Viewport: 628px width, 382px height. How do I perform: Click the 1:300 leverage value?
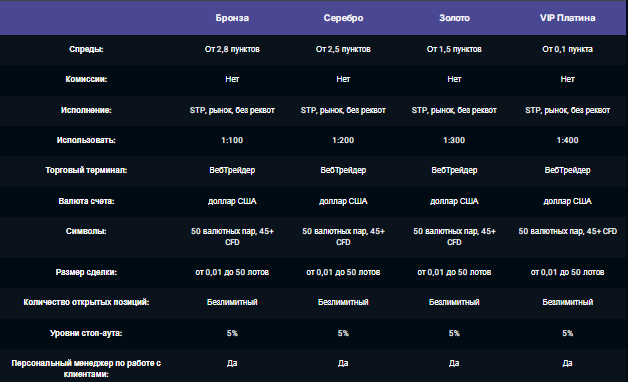coord(454,140)
